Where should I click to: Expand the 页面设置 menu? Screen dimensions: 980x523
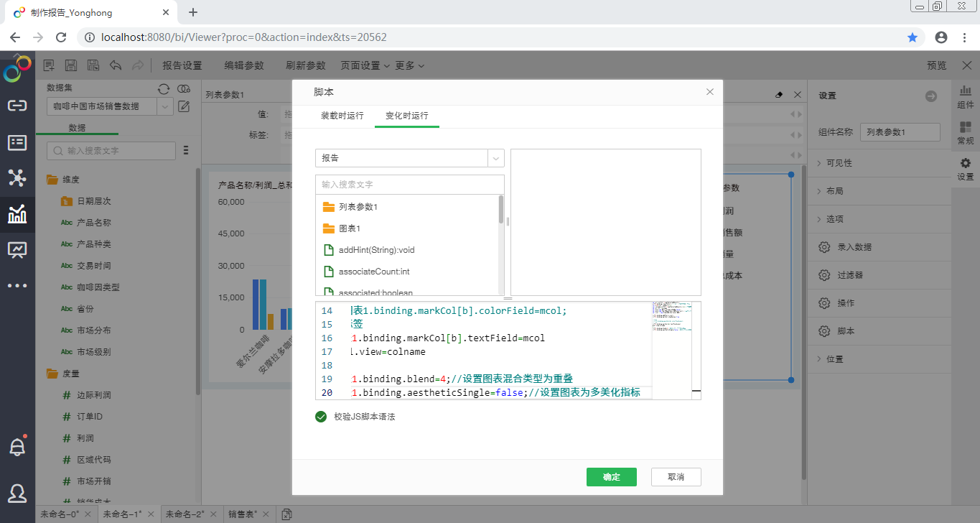tap(365, 65)
